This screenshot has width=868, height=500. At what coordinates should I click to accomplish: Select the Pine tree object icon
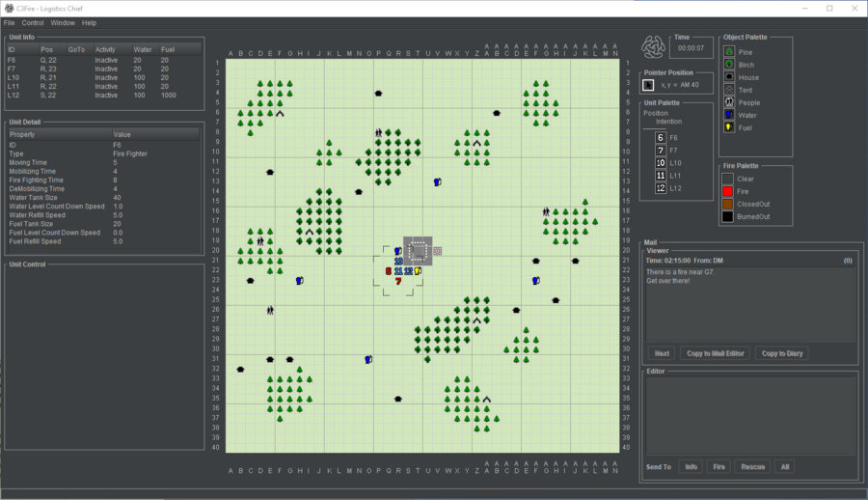pyautogui.click(x=729, y=52)
